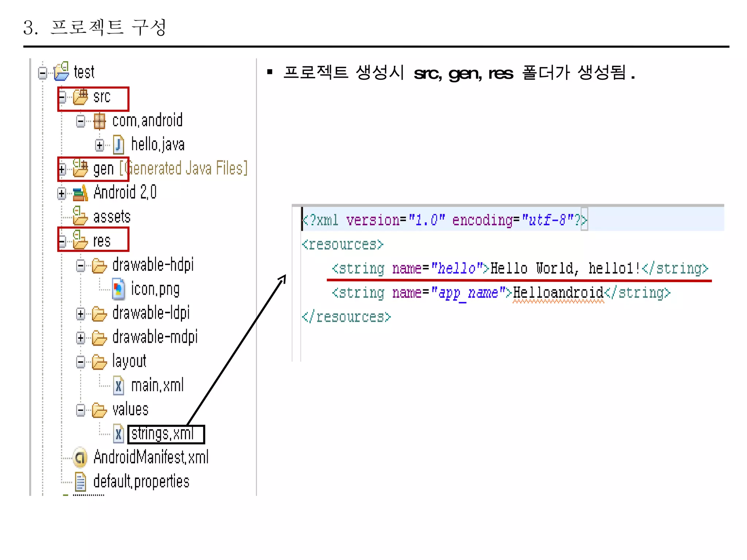
Task: Click the res folder icon
Action: (x=80, y=240)
